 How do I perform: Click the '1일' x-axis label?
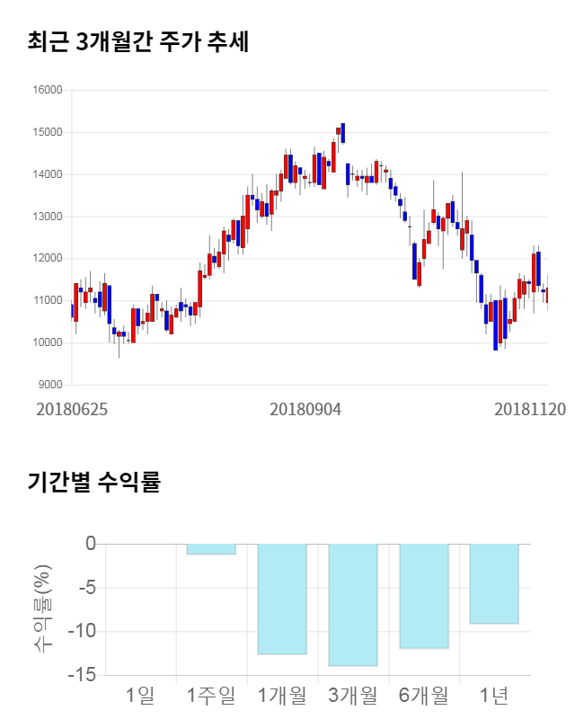pyautogui.click(x=140, y=695)
